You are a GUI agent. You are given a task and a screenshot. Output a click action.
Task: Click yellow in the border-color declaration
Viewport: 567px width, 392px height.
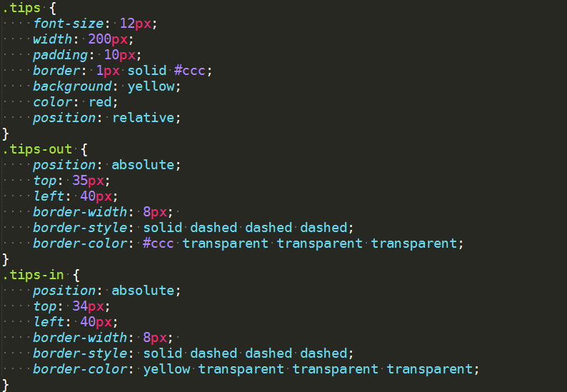click(166, 369)
